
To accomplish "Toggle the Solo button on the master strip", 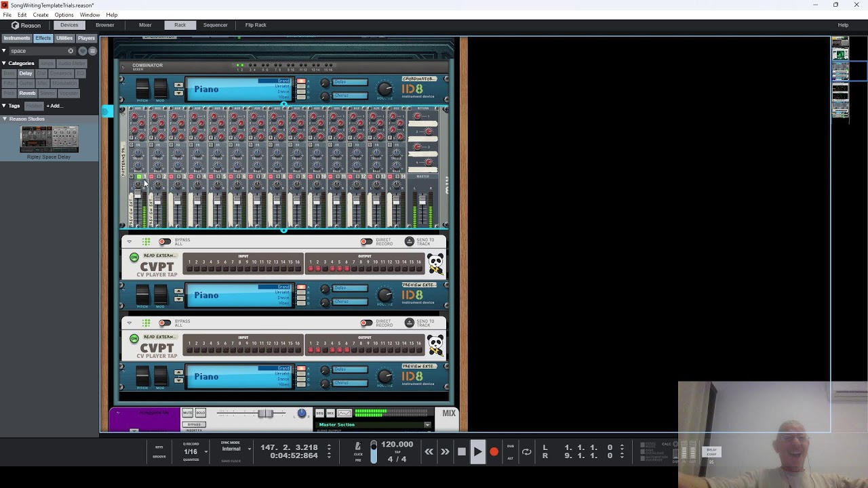I will coord(201,413).
